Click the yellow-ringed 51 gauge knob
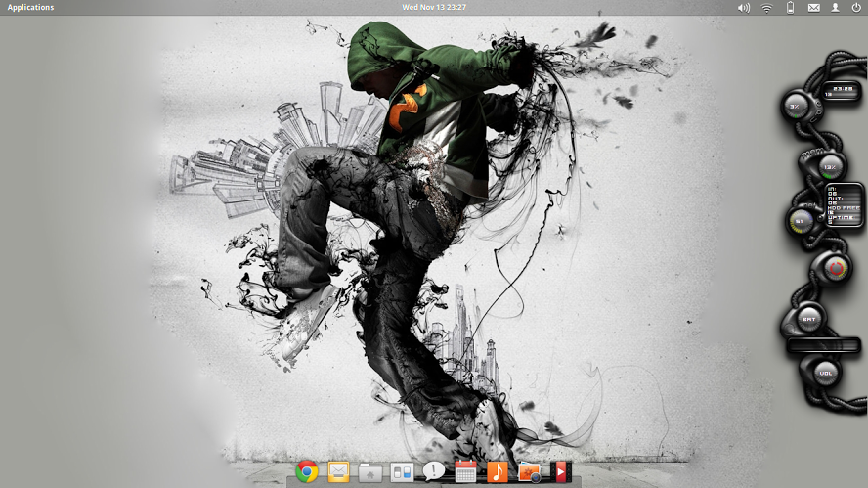This screenshot has height=488, width=868. tap(800, 221)
